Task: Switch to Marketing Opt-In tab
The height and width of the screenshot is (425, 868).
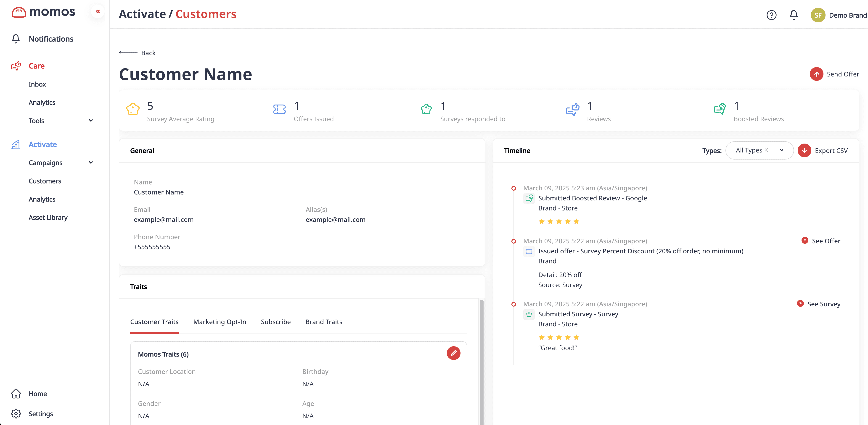Action: pos(220,322)
